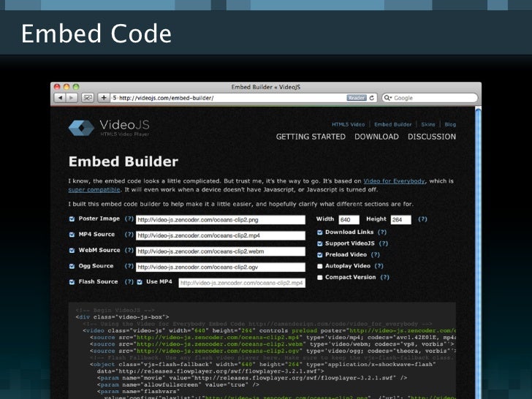Uncheck the Poster Image checkbox
The width and height of the screenshot is (532, 399).
(72, 219)
